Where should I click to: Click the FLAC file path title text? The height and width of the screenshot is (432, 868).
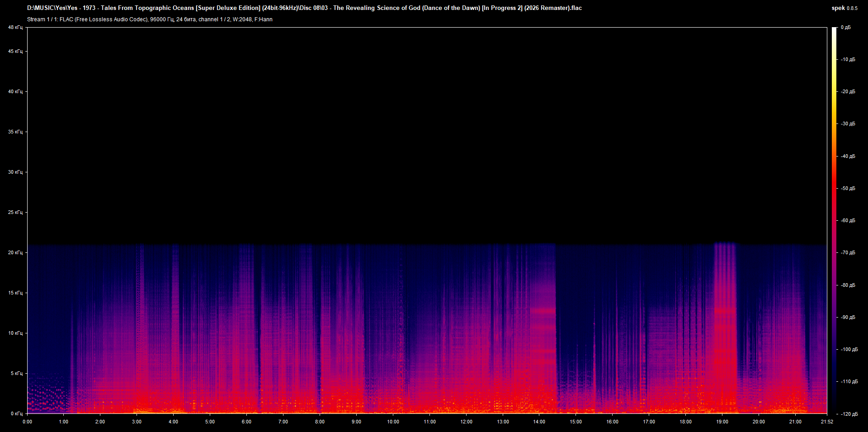(x=304, y=8)
